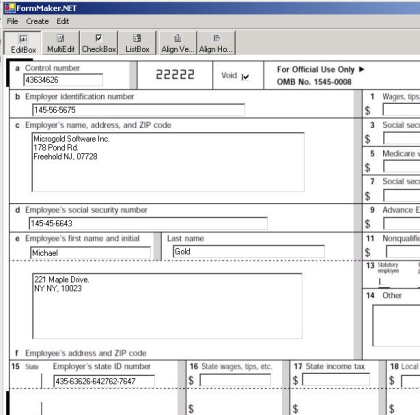Image resolution: width=420 pixels, height=415 pixels.
Task: Click the box 18 Local amount field
Action: click(x=411, y=381)
